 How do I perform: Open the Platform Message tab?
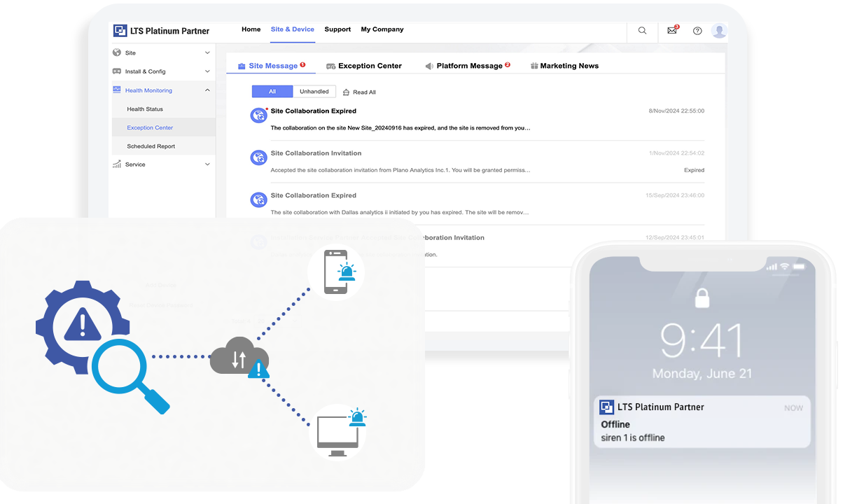tap(467, 66)
